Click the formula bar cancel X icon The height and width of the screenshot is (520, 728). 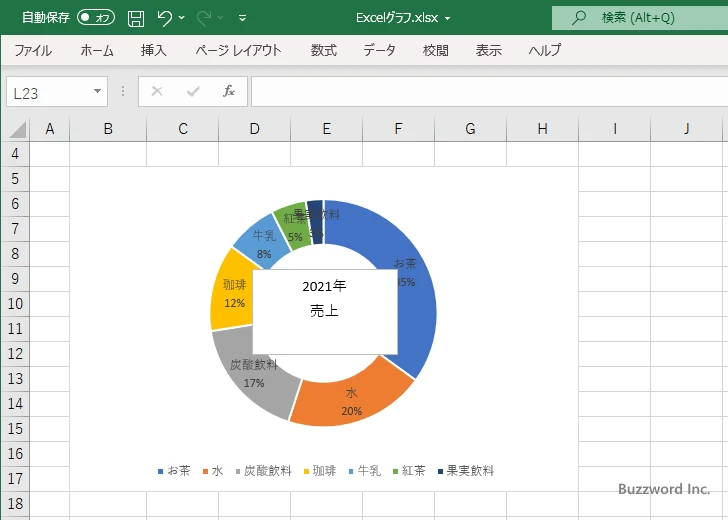[x=157, y=91]
